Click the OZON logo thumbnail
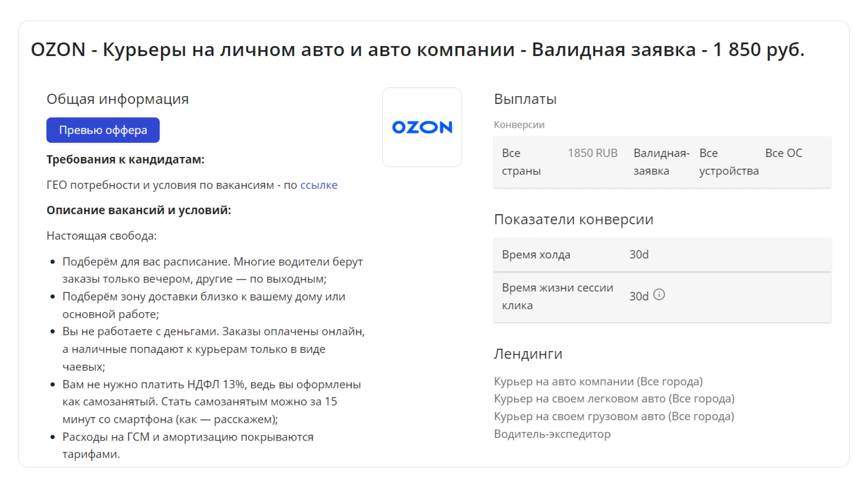Screen dimensions: 868x488 (x=422, y=127)
